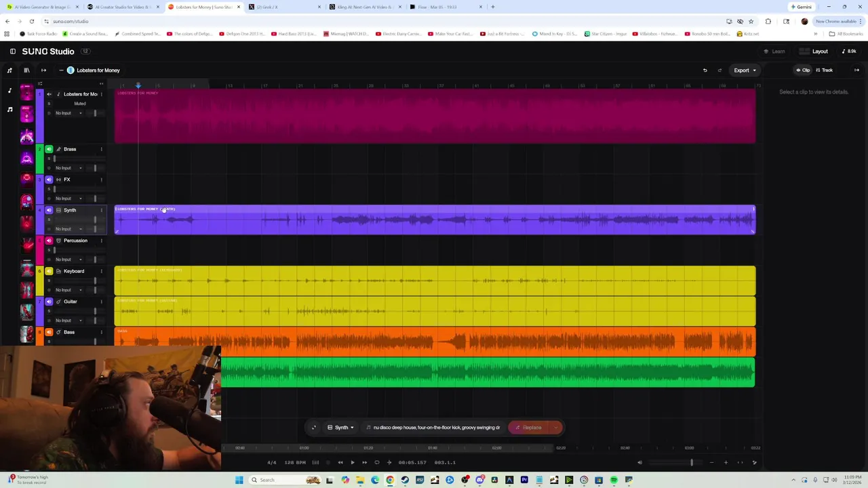Click the Percussion drum icon

coord(58,241)
